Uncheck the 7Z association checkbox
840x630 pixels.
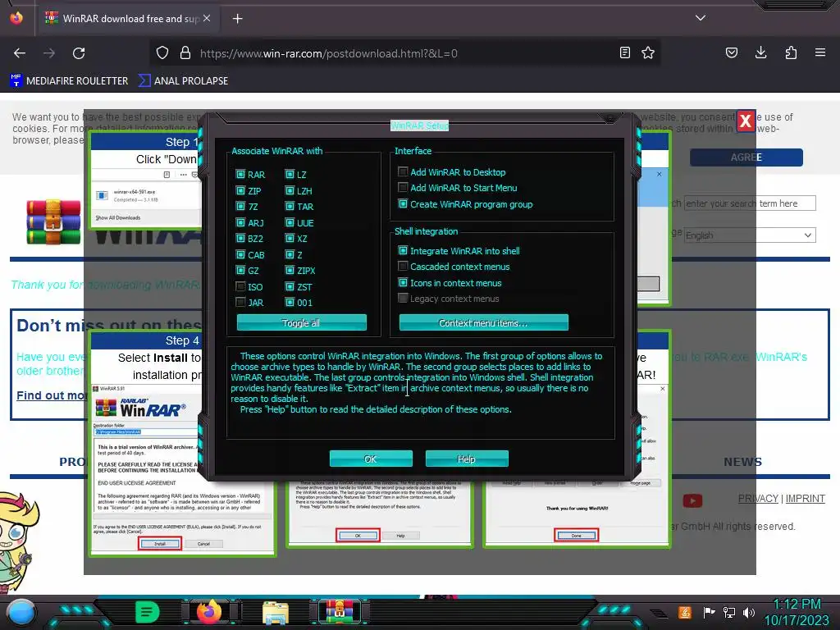240,206
